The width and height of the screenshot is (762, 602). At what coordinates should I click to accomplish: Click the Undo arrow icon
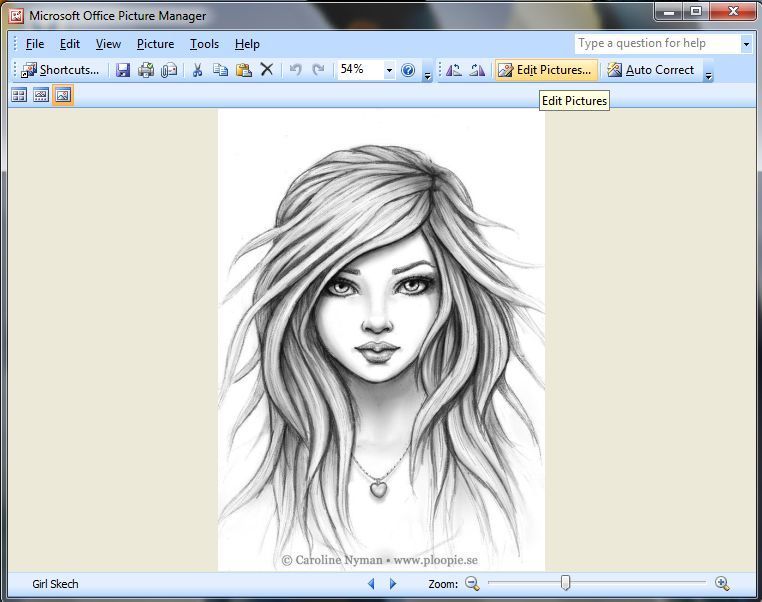(x=295, y=70)
